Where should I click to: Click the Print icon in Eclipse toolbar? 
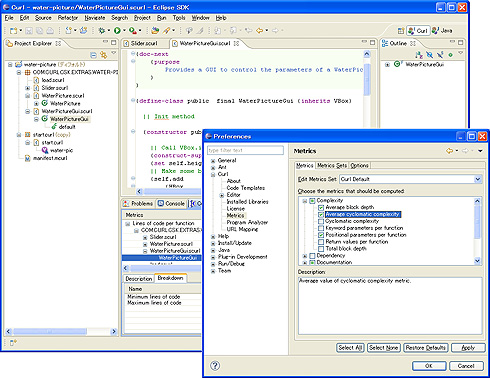coord(50,31)
